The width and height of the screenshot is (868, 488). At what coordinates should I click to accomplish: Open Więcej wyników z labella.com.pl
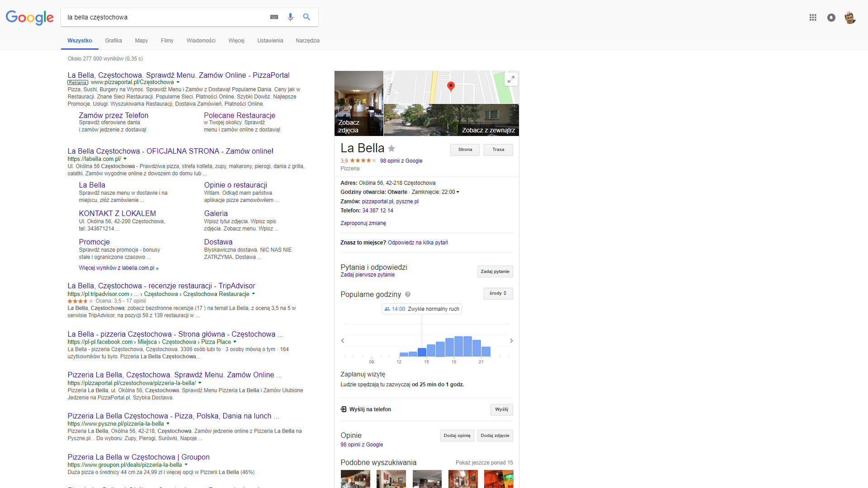(x=118, y=268)
